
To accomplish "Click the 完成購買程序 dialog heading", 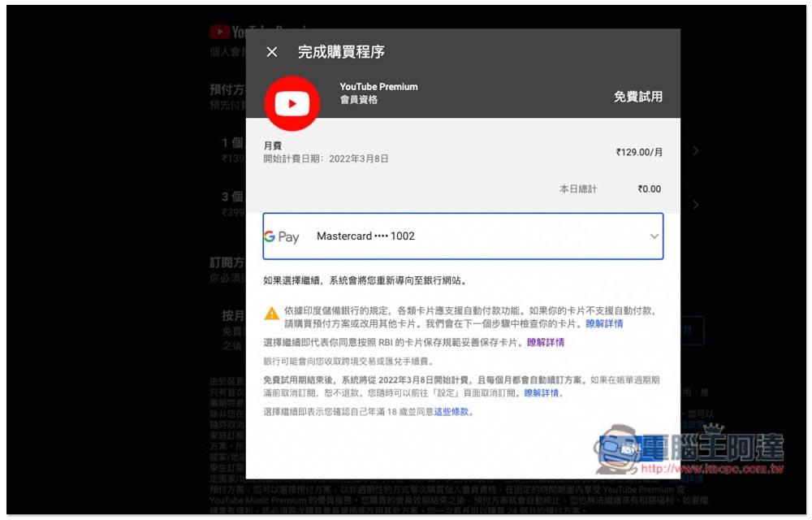I will point(341,52).
